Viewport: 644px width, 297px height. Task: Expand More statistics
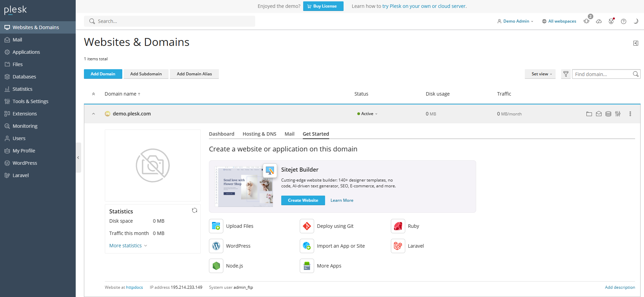[x=128, y=246]
